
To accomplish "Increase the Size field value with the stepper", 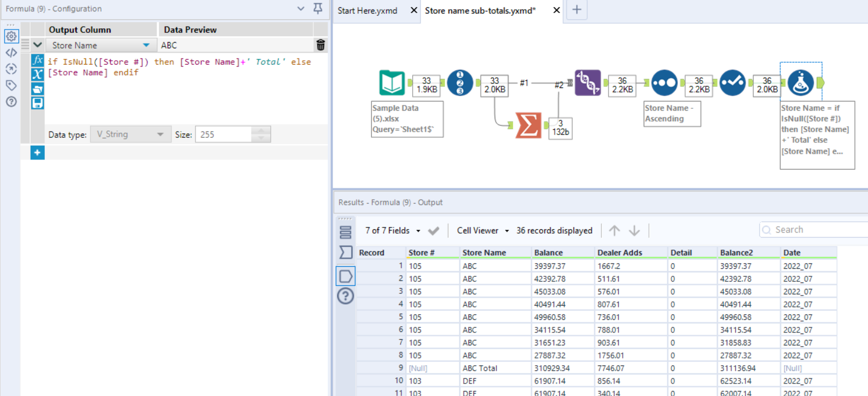I will click(261, 131).
